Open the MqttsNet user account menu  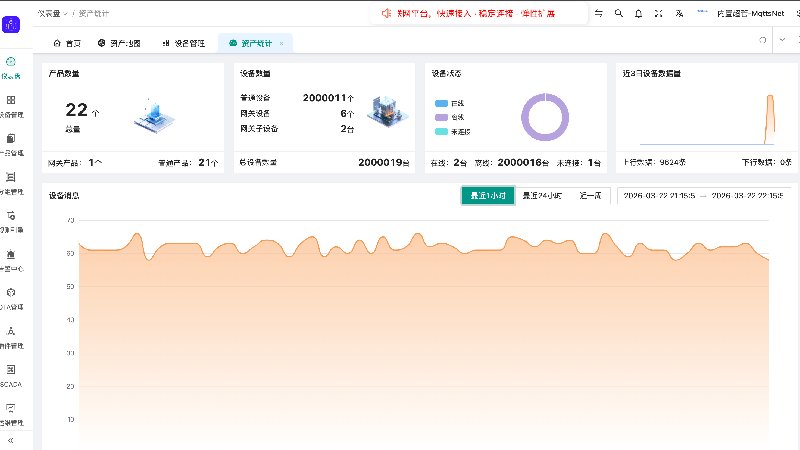click(750, 13)
